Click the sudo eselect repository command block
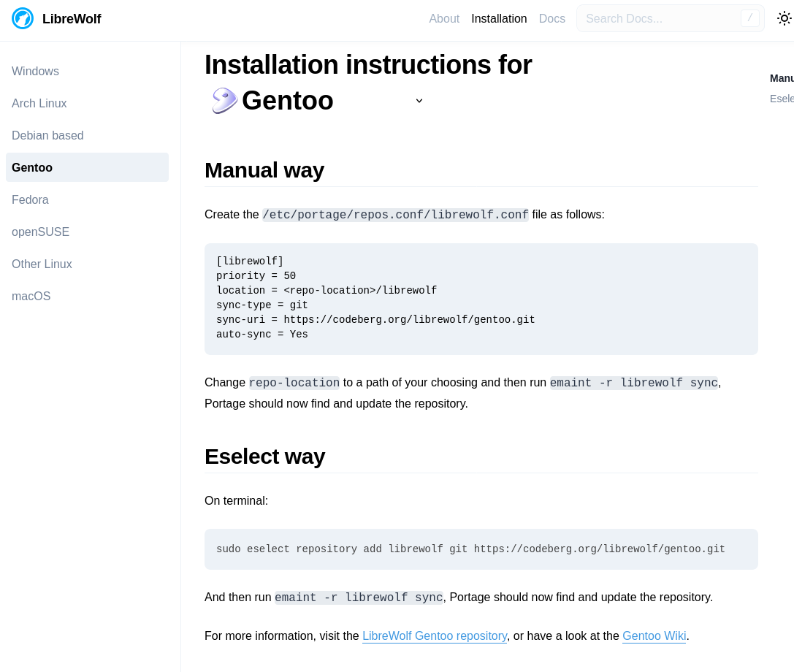 click(x=481, y=549)
